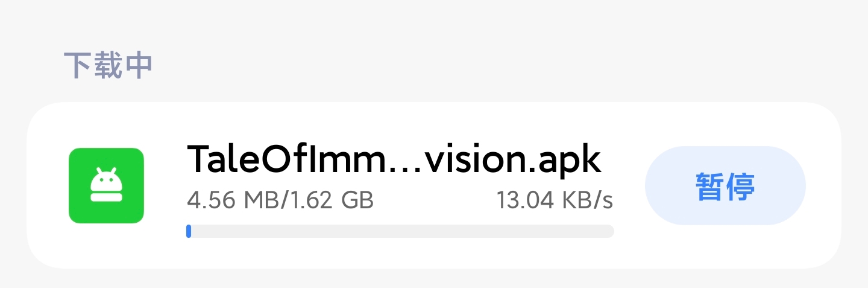Click the download progress bar track
The width and height of the screenshot is (868, 288).
pyautogui.click(x=400, y=231)
